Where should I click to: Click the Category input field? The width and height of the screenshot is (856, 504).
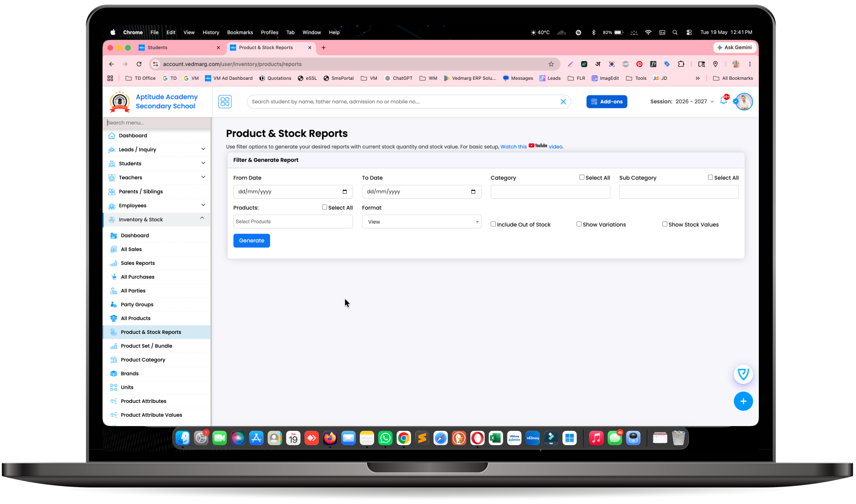click(550, 192)
